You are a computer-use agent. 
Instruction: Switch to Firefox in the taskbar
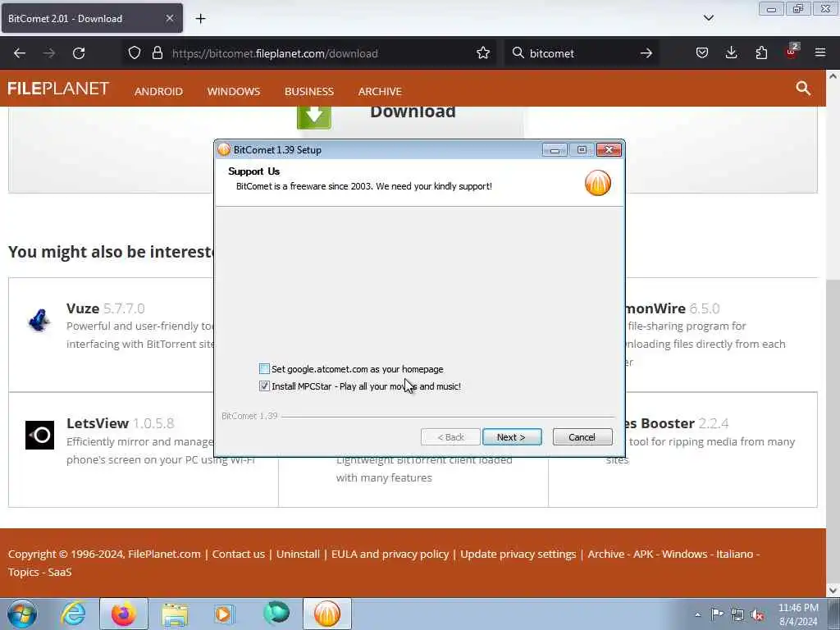point(124,614)
